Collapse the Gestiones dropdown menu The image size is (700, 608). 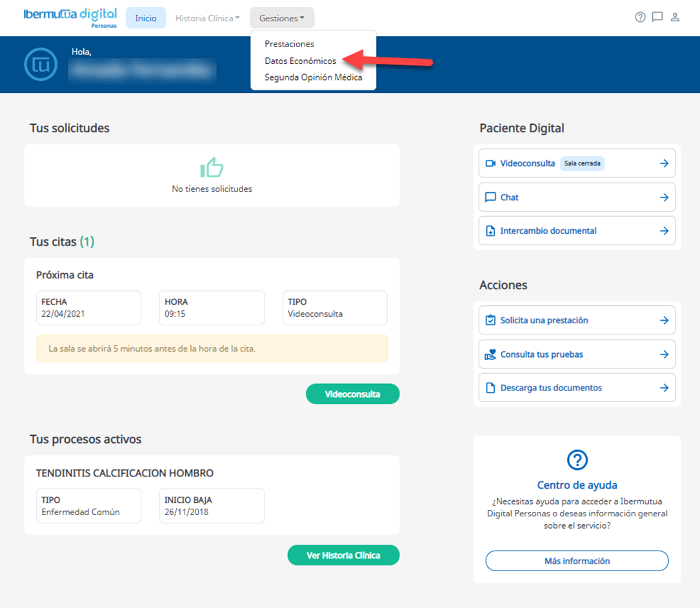(282, 18)
